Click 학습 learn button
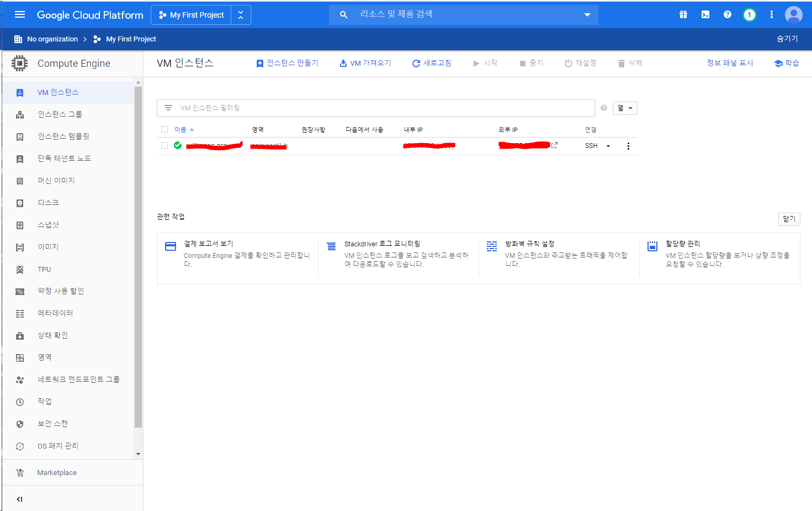The height and width of the screenshot is (511, 812). 787,63
